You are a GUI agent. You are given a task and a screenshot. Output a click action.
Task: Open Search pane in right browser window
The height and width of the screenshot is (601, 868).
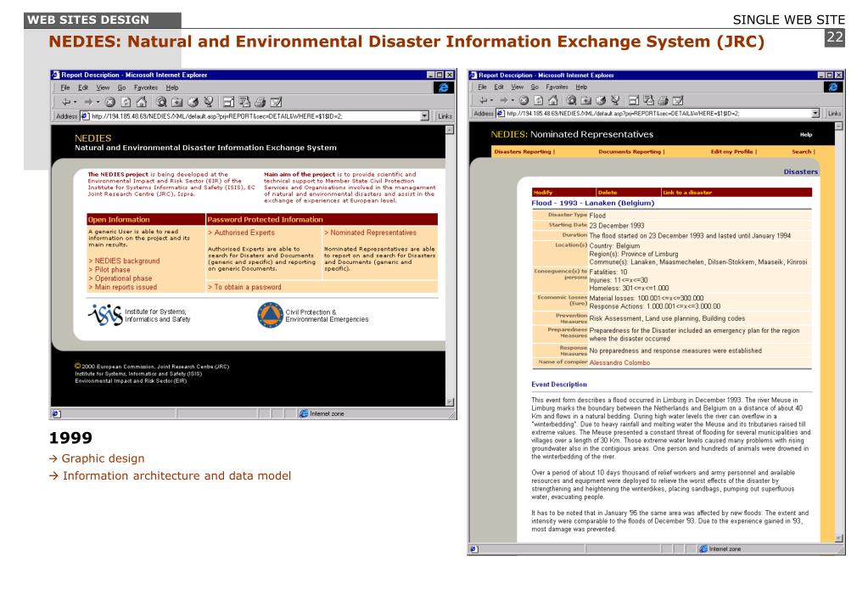click(x=571, y=100)
